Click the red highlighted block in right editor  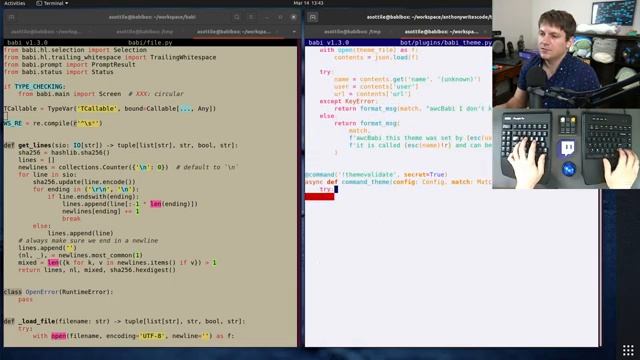tap(320, 197)
